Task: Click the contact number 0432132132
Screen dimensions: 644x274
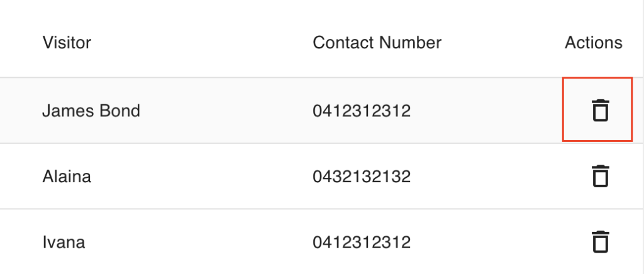Action: [361, 177]
